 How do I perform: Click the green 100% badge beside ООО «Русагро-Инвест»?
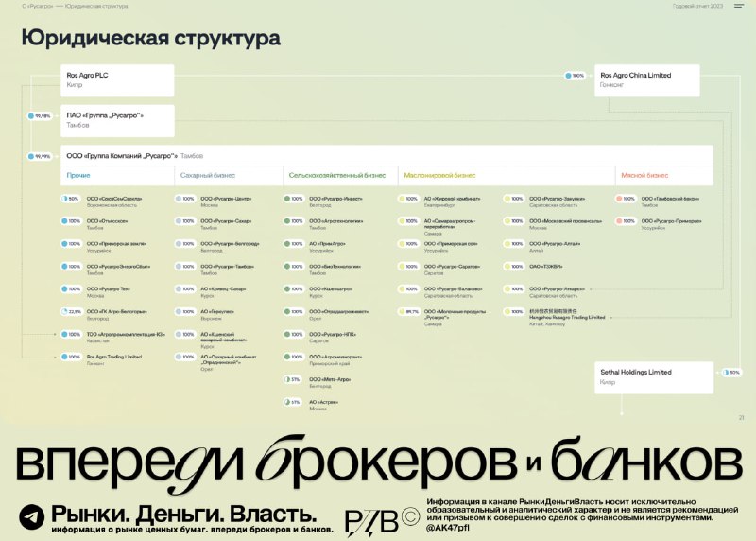(294, 199)
